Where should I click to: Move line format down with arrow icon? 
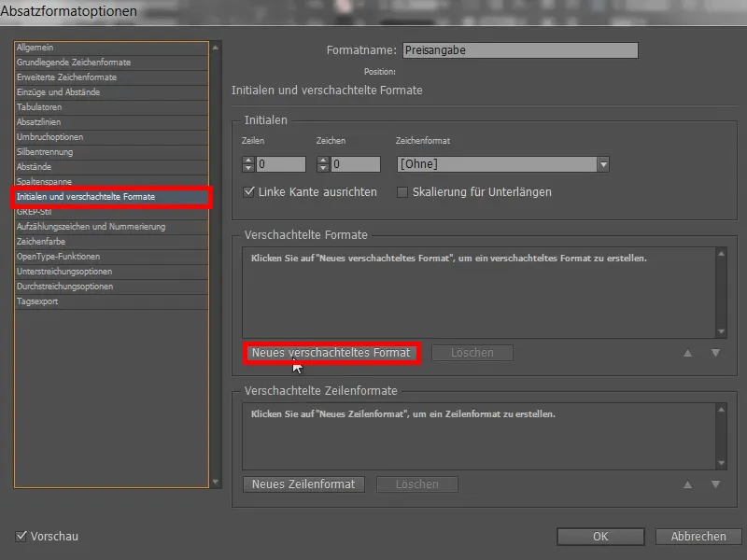[x=715, y=484]
